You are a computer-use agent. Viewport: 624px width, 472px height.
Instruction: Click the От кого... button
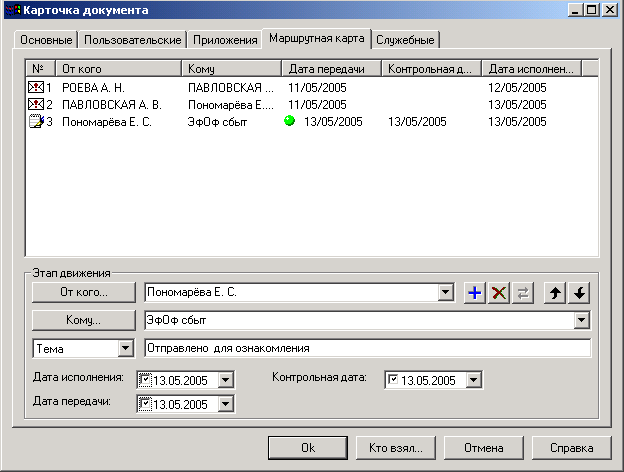(x=84, y=293)
